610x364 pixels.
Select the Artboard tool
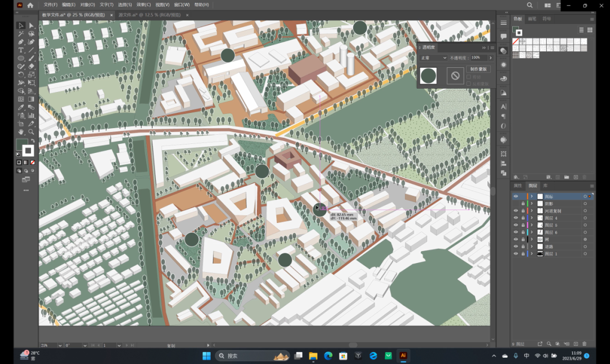21,124
